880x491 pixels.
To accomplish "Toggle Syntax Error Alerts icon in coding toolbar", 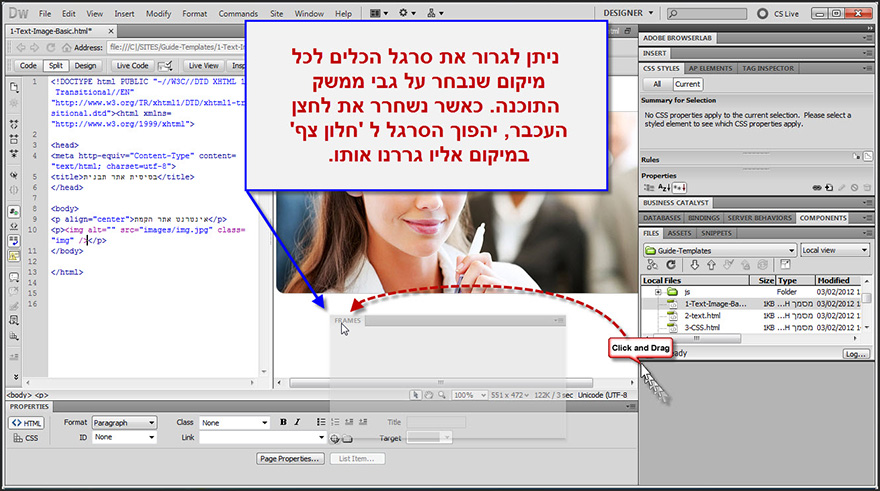I will 14,256.
